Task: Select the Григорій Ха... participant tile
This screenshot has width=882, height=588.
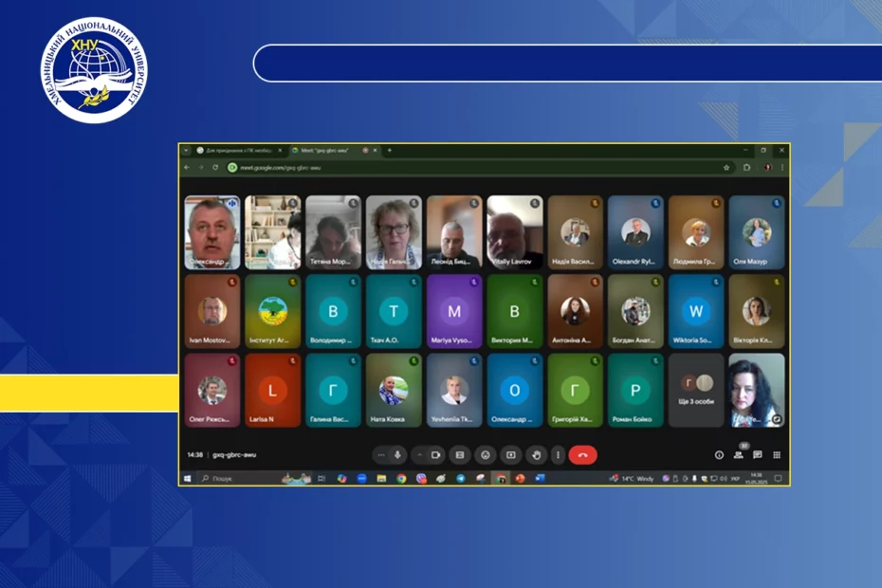Action: (x=575, y=390)
